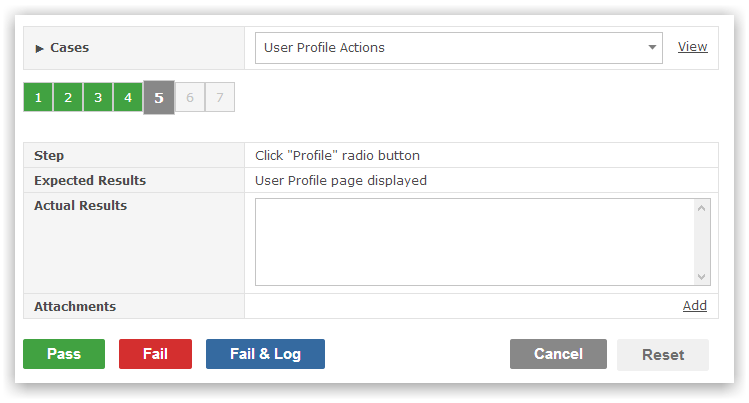Click the scrollbar down arrow in Actual Results

click(x=701, y=277)
